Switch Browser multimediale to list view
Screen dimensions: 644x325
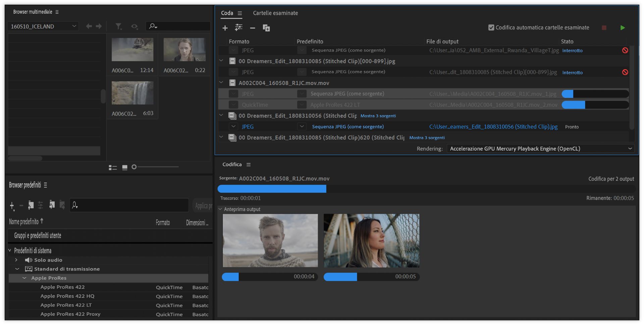113,167
